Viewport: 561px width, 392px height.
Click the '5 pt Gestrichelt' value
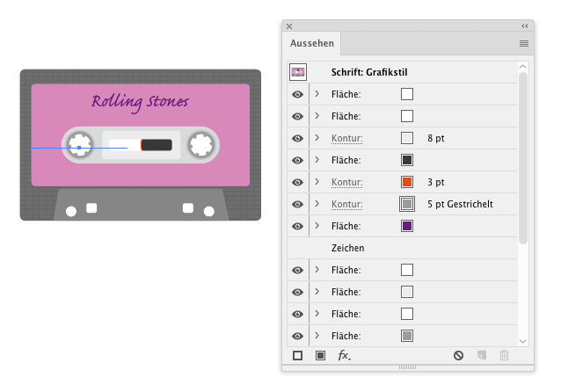[460, 204]
